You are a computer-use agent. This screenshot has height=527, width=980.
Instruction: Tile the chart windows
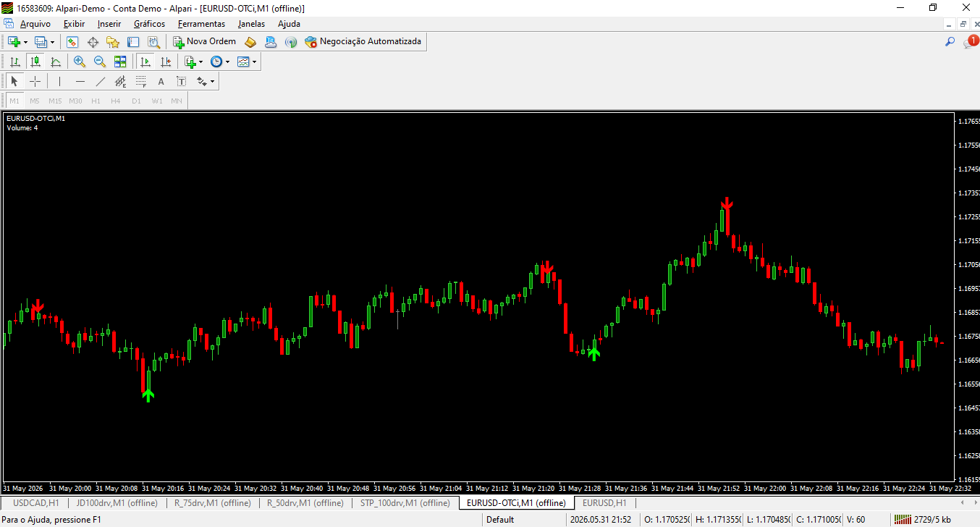120,62
